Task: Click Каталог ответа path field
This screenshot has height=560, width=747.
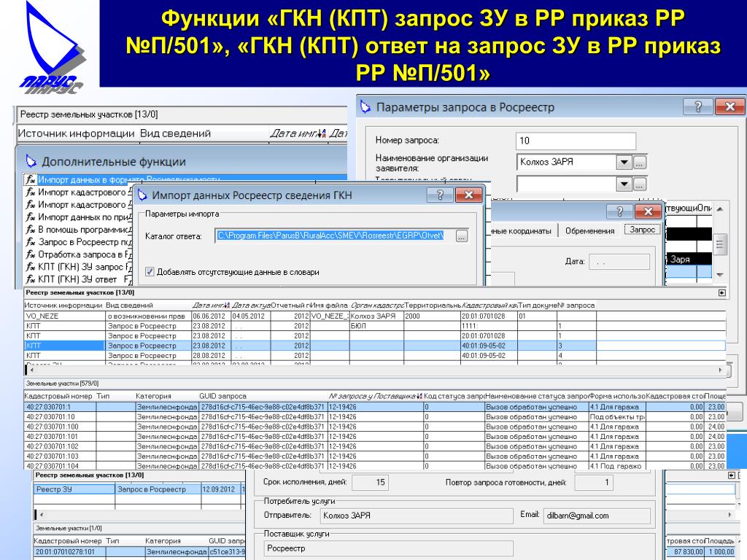Action: click(335, 236)
